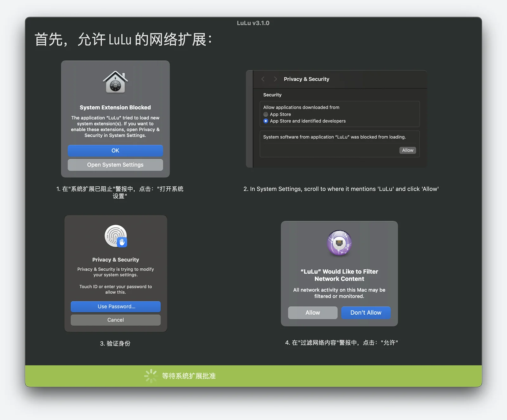Click the step 1 caption about 打开系统设置
This screenshot has height=420, width=507.
click(x=120, y=192)
